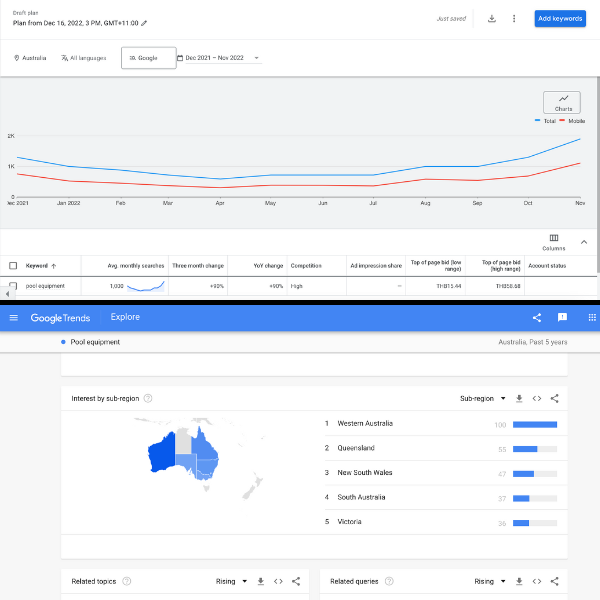Download Interest by sub-region data
The height and width of the screenshot is (600, 600).
[x=519, y=398]
